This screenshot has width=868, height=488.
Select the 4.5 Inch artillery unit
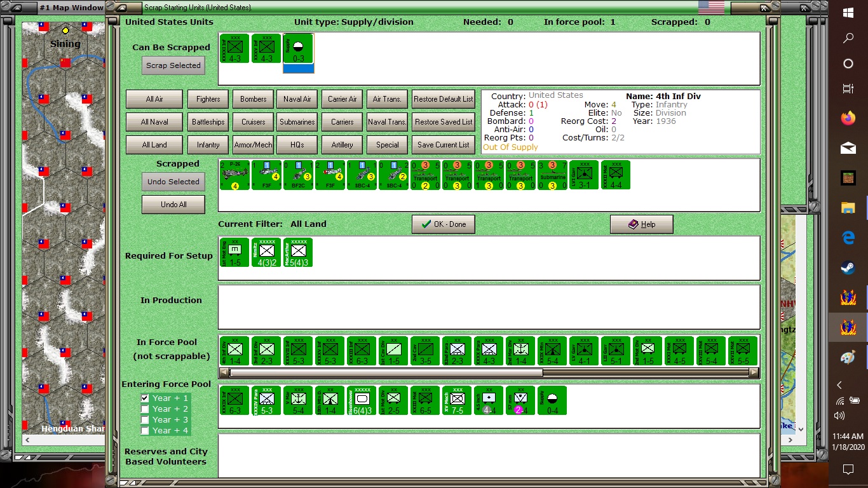click(x=489, y=400)
